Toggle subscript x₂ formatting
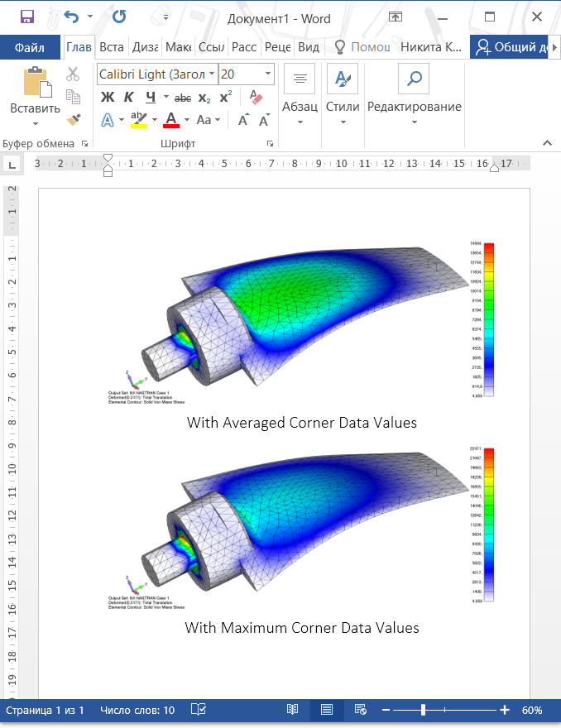The image size is (561, 728). [x=204, y=98]
